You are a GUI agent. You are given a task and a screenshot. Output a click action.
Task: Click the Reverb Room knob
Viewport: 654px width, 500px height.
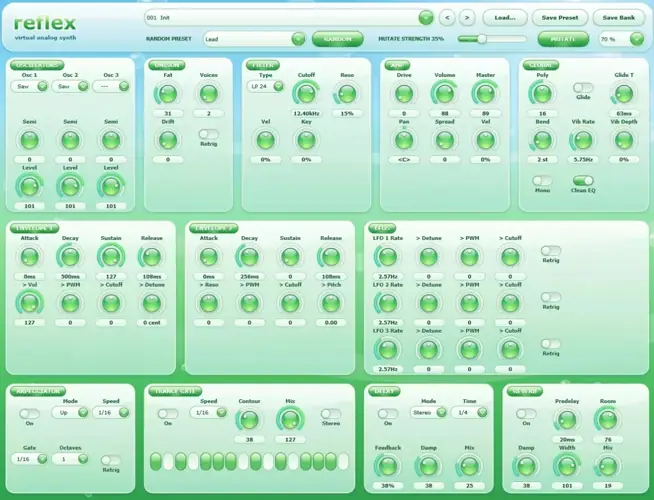608,420
